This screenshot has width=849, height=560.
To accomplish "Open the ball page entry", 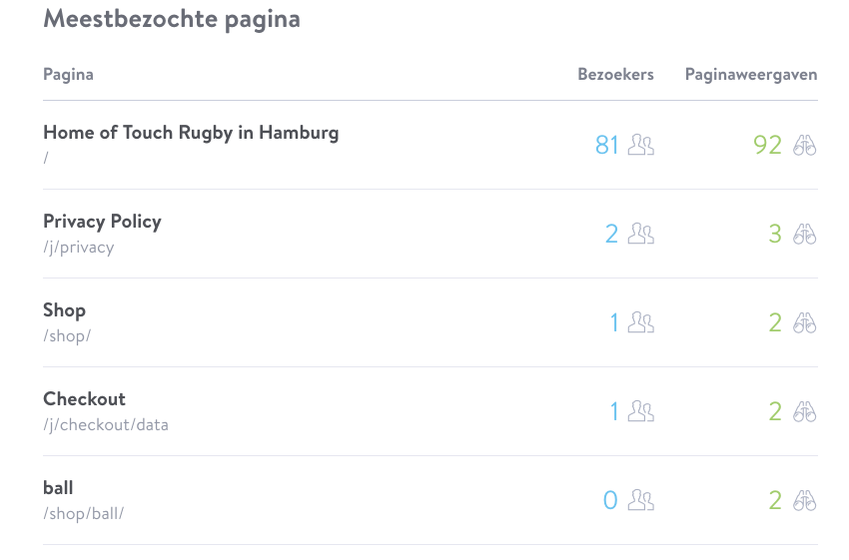I will pos(58,488).
